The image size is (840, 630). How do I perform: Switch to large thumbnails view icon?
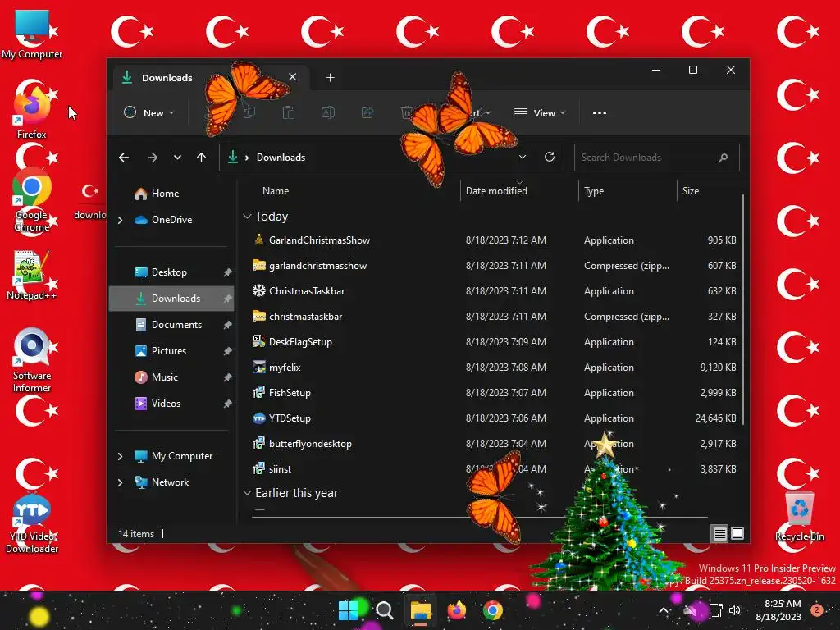(x=737, y=533)
